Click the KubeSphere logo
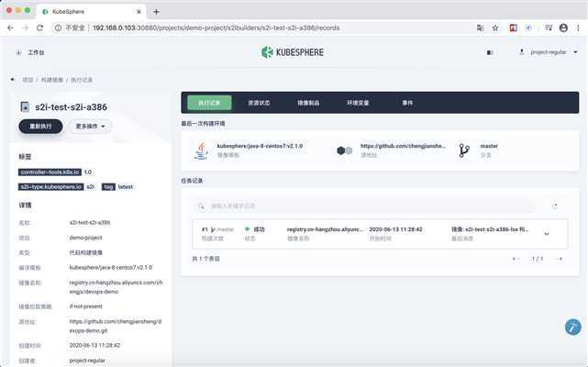588x367 pixels. point(293,52)
